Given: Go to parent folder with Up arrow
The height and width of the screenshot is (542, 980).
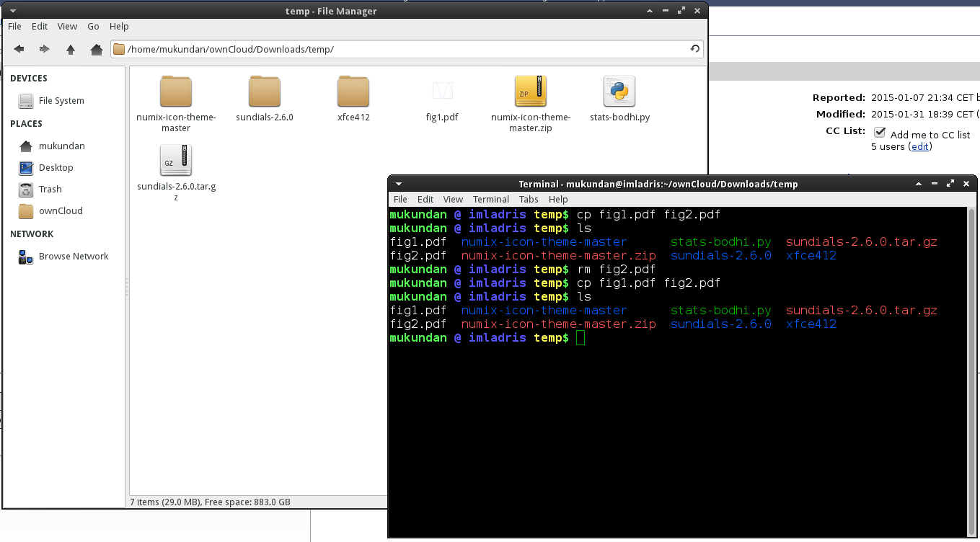Looking at the screenshot, I should pyautogui.click(x=71, y=49).
